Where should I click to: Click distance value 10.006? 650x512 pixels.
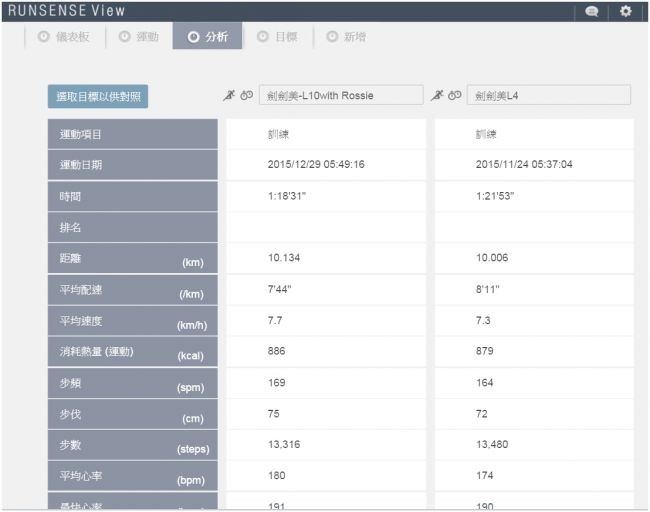[x=492, y=258]
